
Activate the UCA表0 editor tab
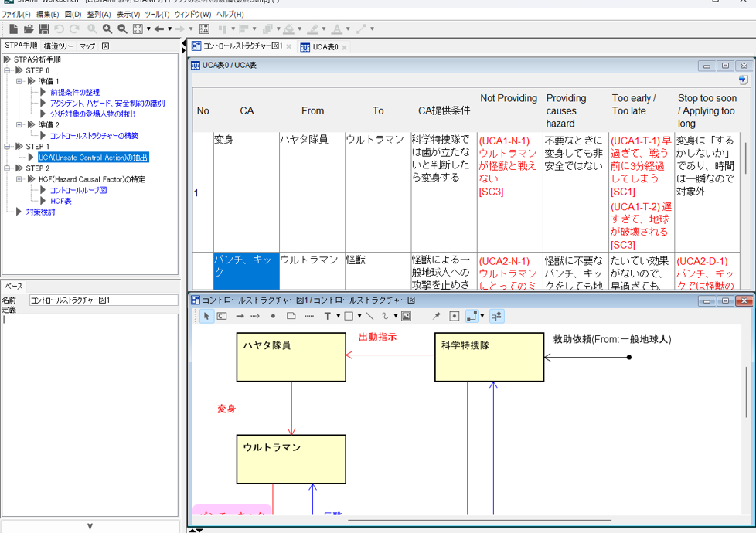321,47
